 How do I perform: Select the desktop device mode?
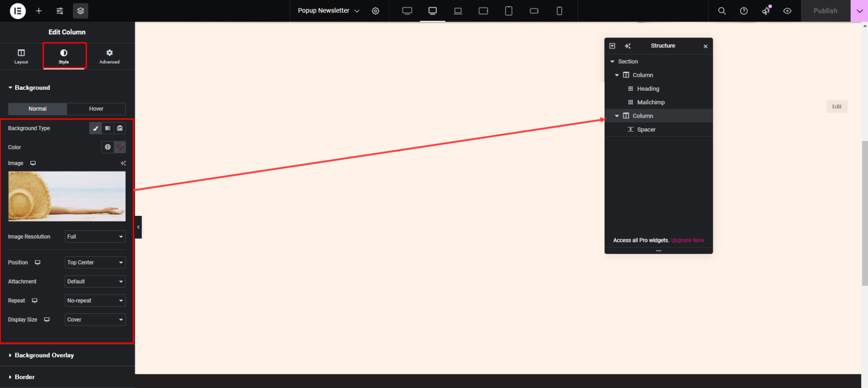[433, 11]
